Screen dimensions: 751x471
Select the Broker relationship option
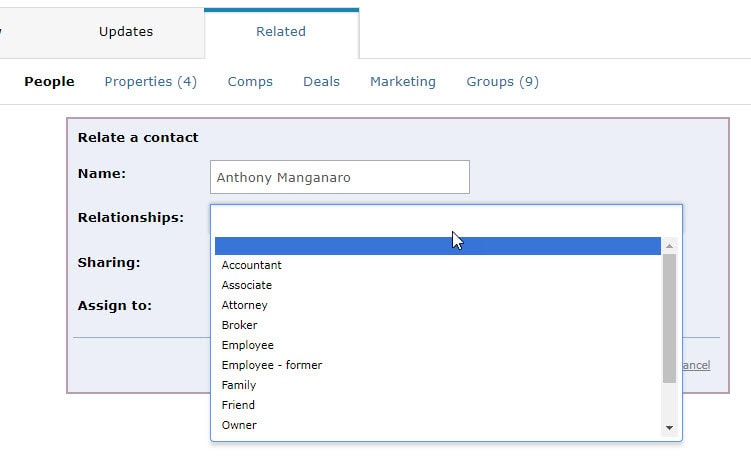click(x=438, y=325)
